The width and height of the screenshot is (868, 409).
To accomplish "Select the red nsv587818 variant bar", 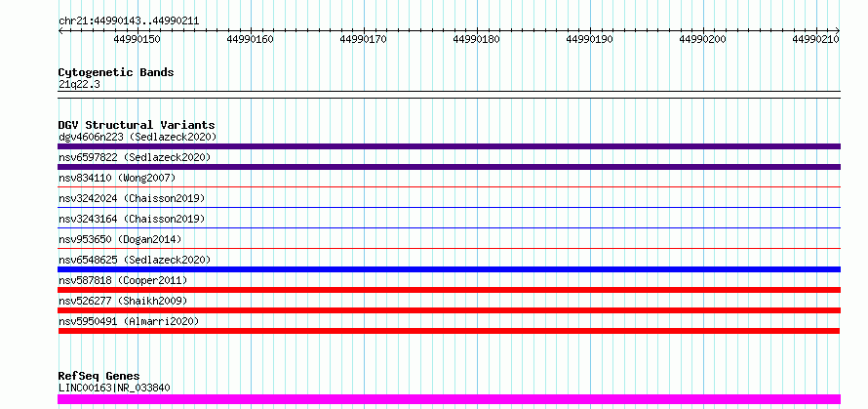I will pyautogui.click(x=449, y=290).
